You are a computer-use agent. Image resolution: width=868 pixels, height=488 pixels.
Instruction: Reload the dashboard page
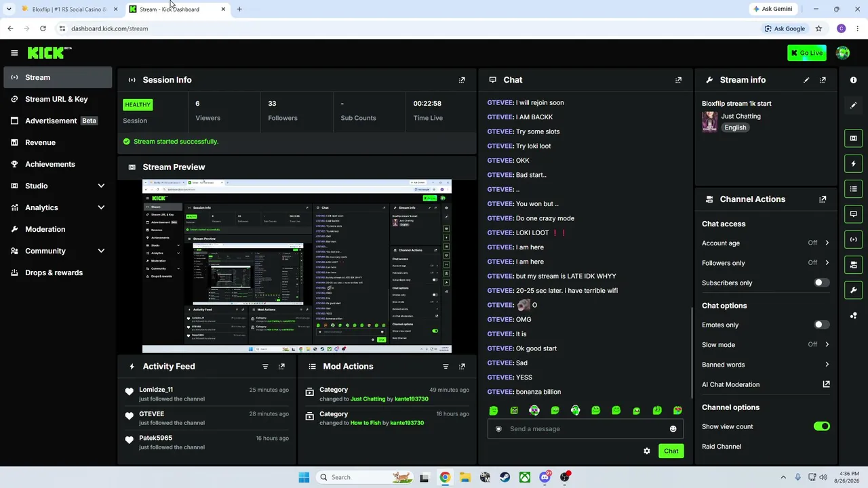coord(43,28)
